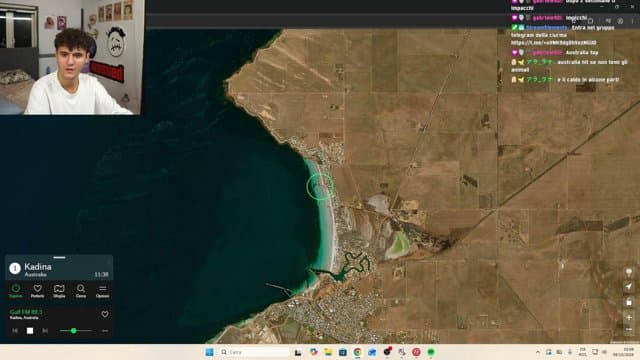Image resolution: width=640 pixels, height=360 pixels.
Task: Switch to Chrome in the taskbar
Action: coord(357,352)
